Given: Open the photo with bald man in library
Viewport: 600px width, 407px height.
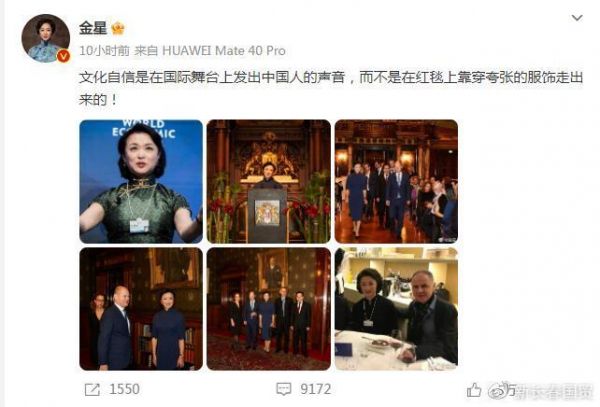Looking at the screenshot, I should coord(141,309).
